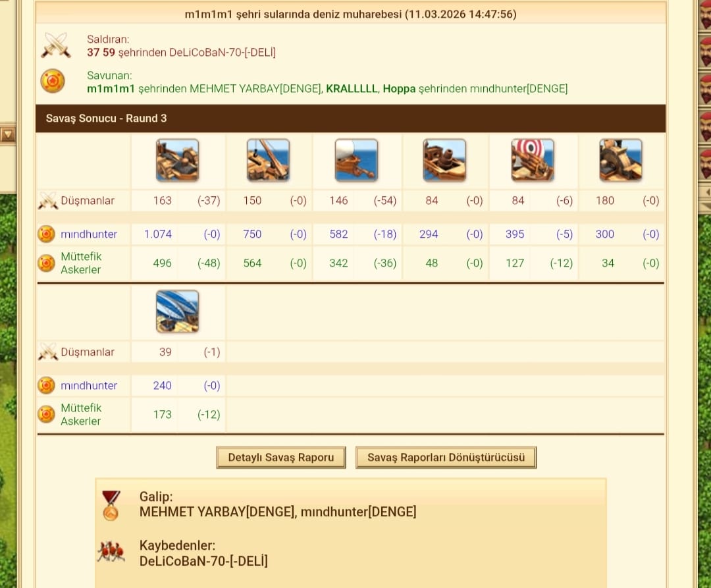
Task: Open Hoppa city link
Action: click(399, 89)
